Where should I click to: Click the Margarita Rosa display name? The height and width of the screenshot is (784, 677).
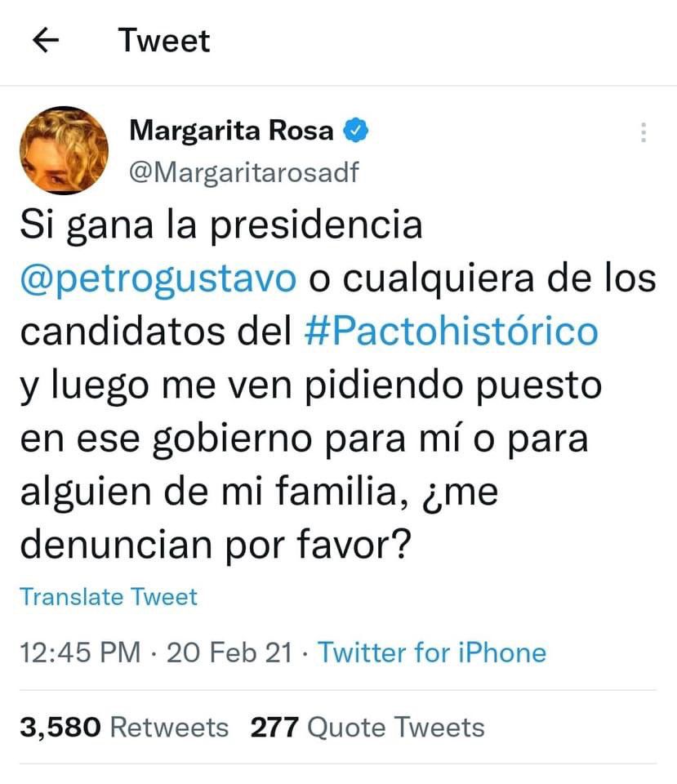click(x=232, y=129)
